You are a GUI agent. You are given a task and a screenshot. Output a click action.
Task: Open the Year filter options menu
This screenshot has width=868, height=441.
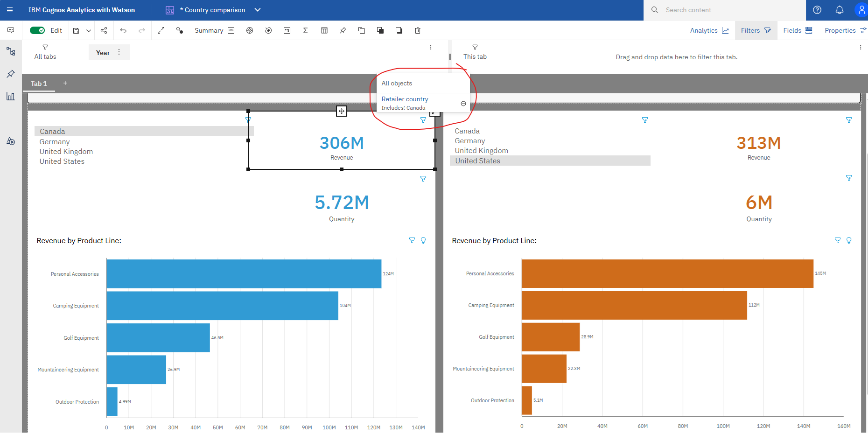[x=119, y=52]
